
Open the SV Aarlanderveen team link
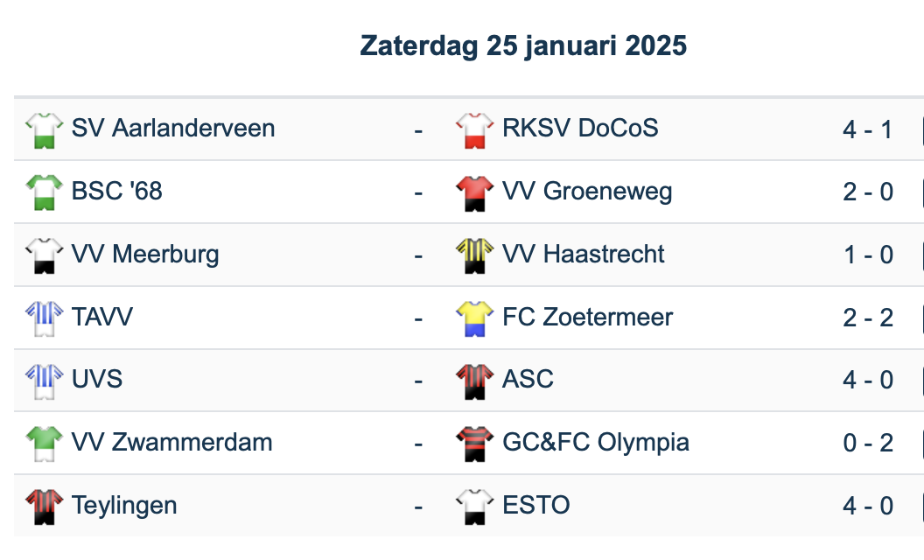click(x=173, y=129)
